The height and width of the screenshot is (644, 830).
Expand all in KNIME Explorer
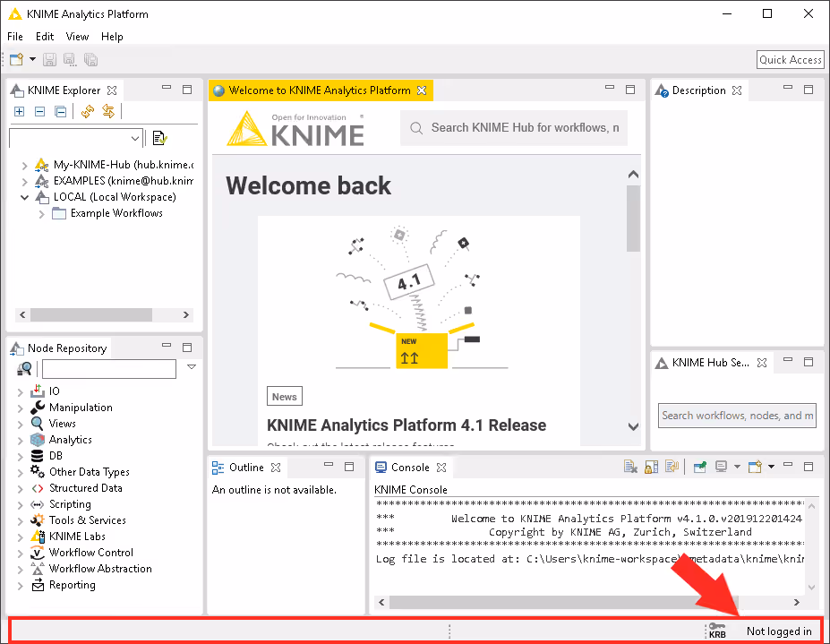pos(19,111)
